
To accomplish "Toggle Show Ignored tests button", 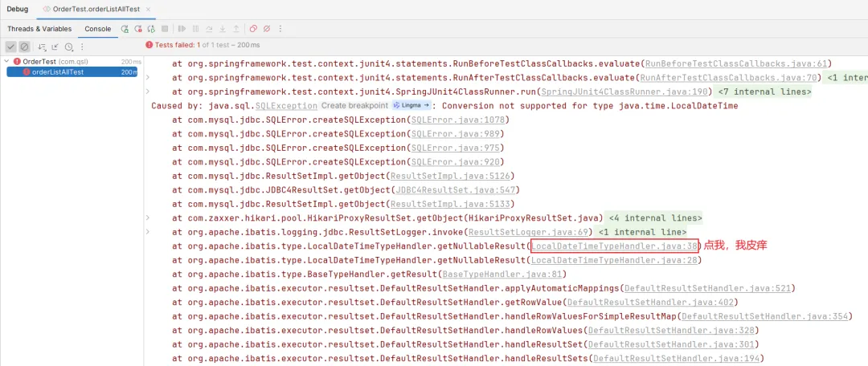I will [x=24, y=47].
